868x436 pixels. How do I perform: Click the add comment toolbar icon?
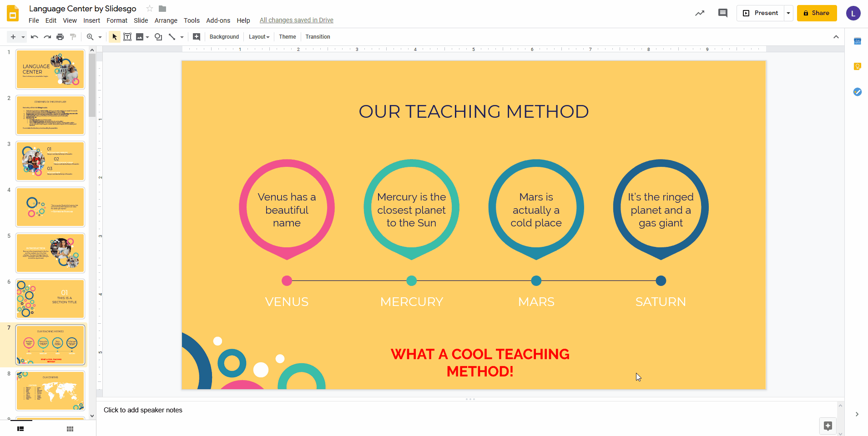tap(197, 37)
